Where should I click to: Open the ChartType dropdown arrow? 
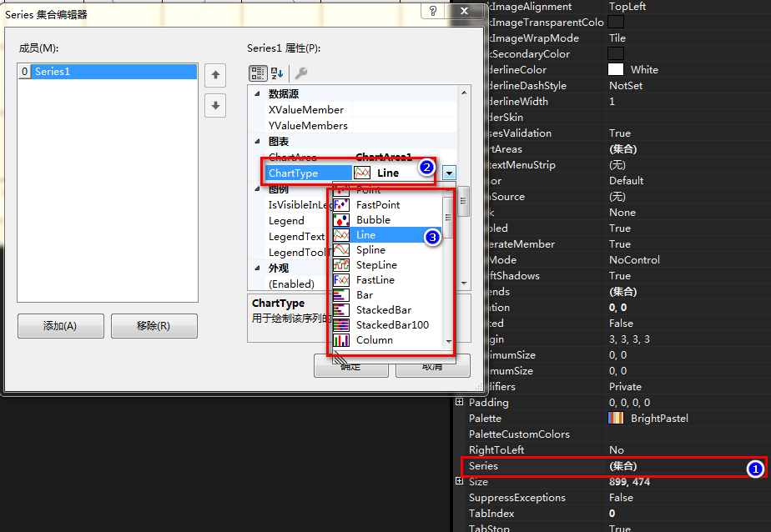[x=449, y=173]
